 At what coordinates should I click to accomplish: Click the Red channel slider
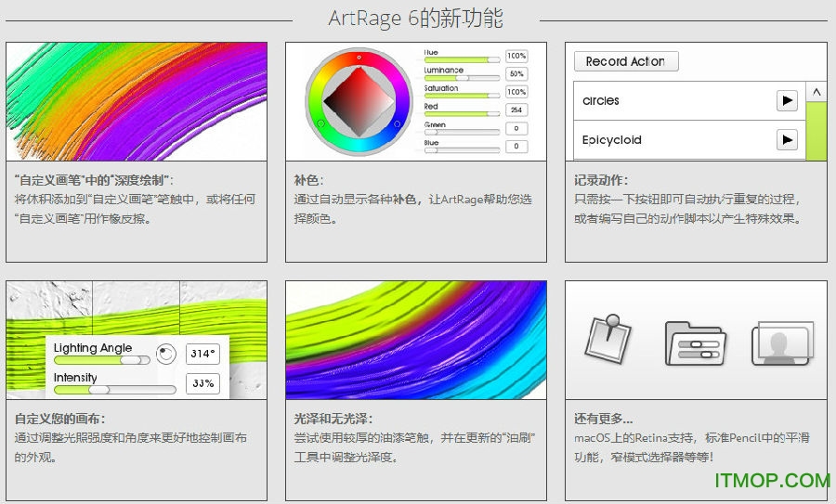coord(462,113)
